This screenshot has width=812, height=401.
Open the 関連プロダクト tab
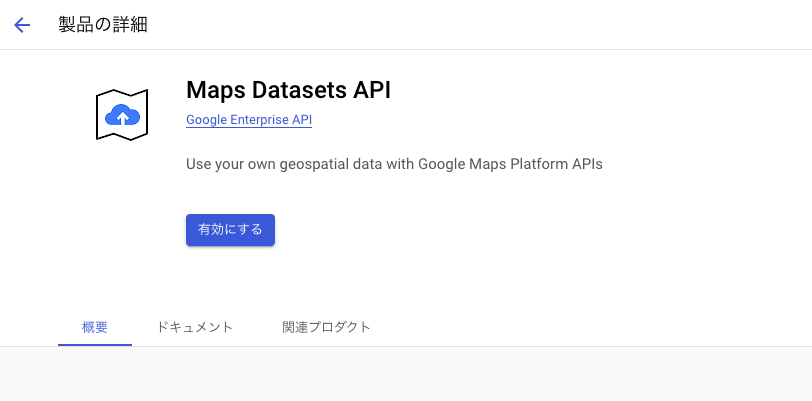[x=326, y=327]
